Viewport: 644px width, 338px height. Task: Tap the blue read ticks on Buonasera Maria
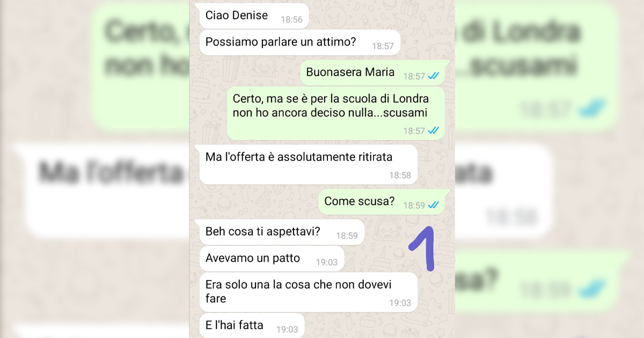[x=434, y=76]
